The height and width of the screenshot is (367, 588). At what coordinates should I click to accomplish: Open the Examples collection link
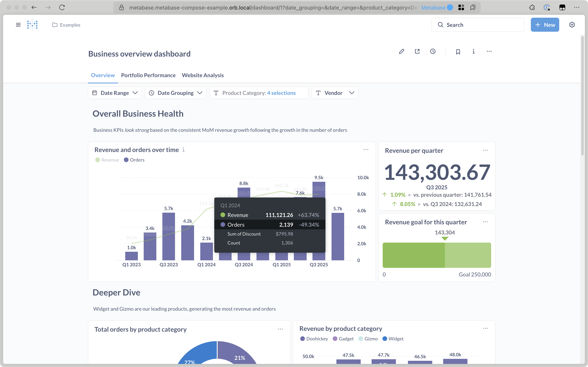click(66, 25)
